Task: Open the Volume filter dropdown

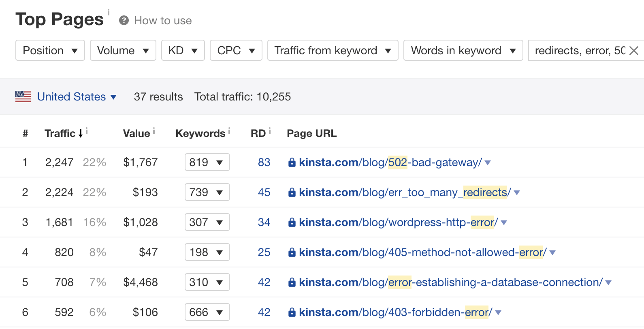Action: click(x=123, y=50)
